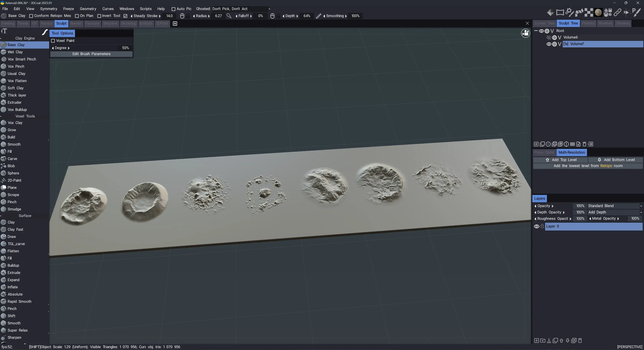The image size is (644, 350).
Task: Click Add Bottom Level button
Action: coord(615,160)
